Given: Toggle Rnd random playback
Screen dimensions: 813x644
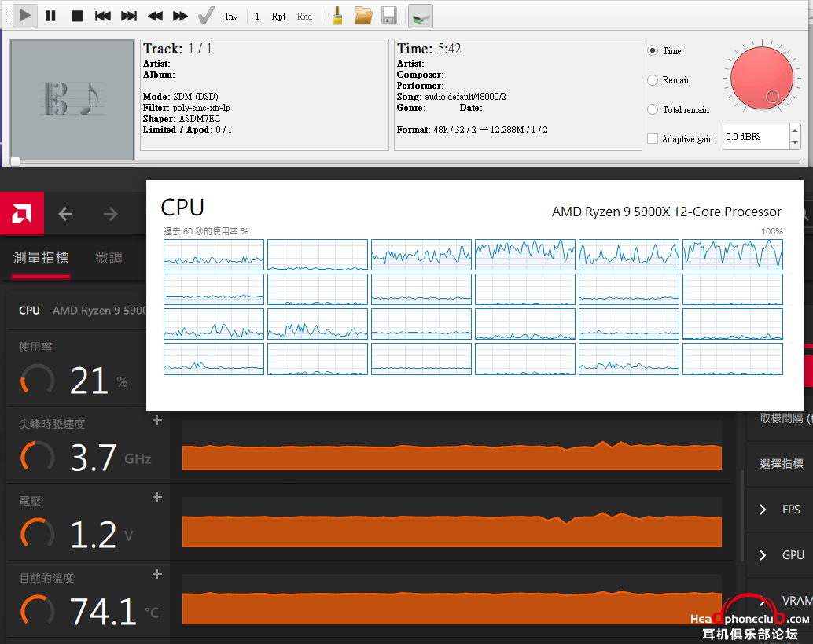Looking at the screenshot, I should point(304,16).
